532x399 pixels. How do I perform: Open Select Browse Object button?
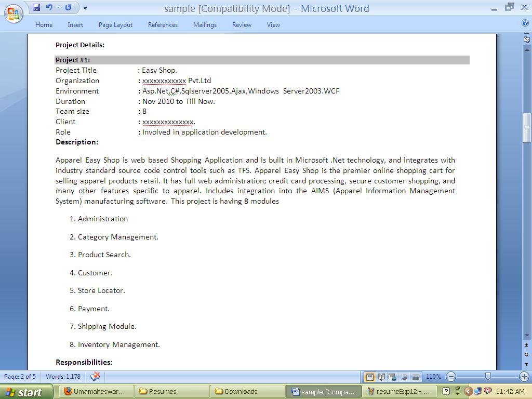click(x=527, y=354)
